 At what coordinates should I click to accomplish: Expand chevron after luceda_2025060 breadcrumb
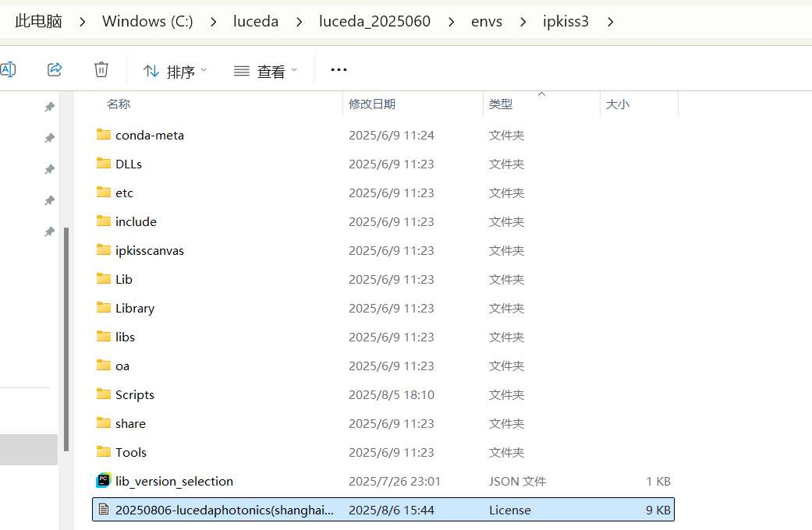pos(451,22)
